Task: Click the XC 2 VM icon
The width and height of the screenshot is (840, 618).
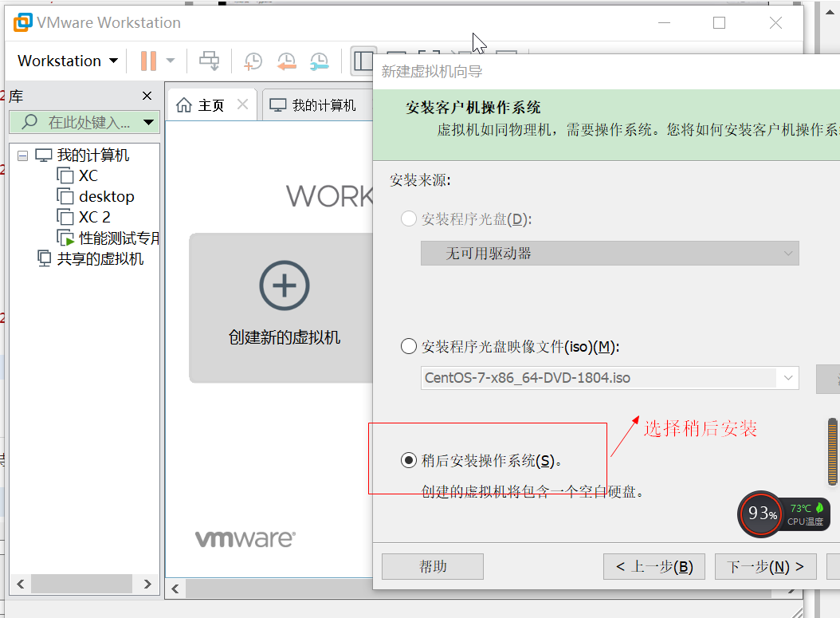Action: pos(65,217)
